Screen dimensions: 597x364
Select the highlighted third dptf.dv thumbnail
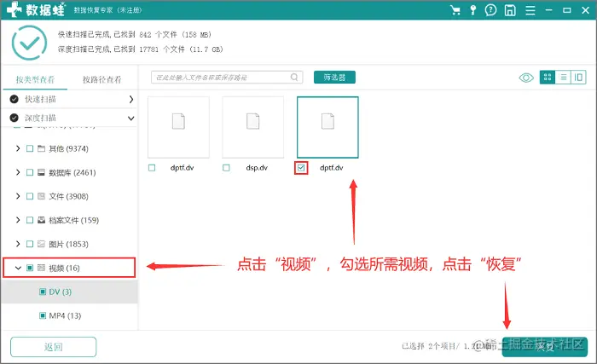pos(327,127)
